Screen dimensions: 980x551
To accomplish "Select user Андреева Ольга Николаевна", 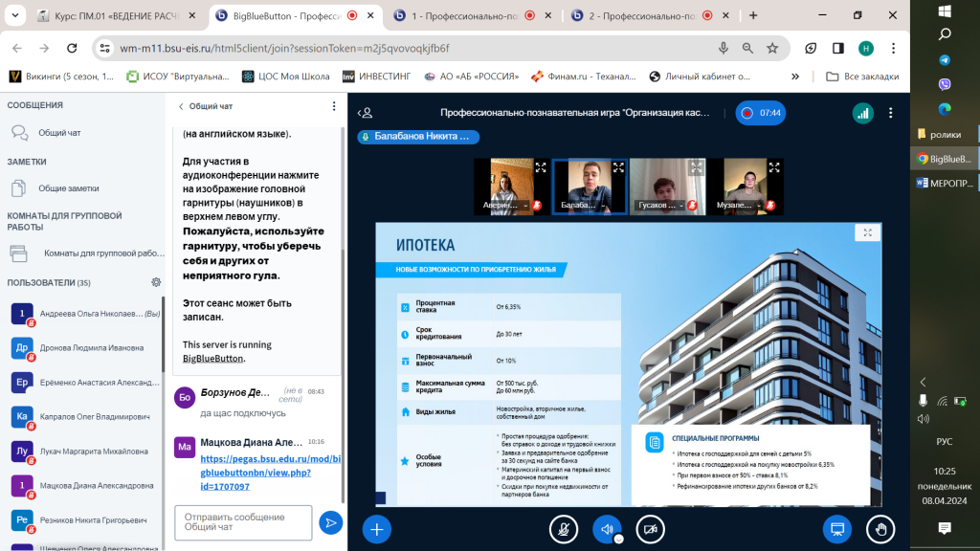I will coord(84,314).
